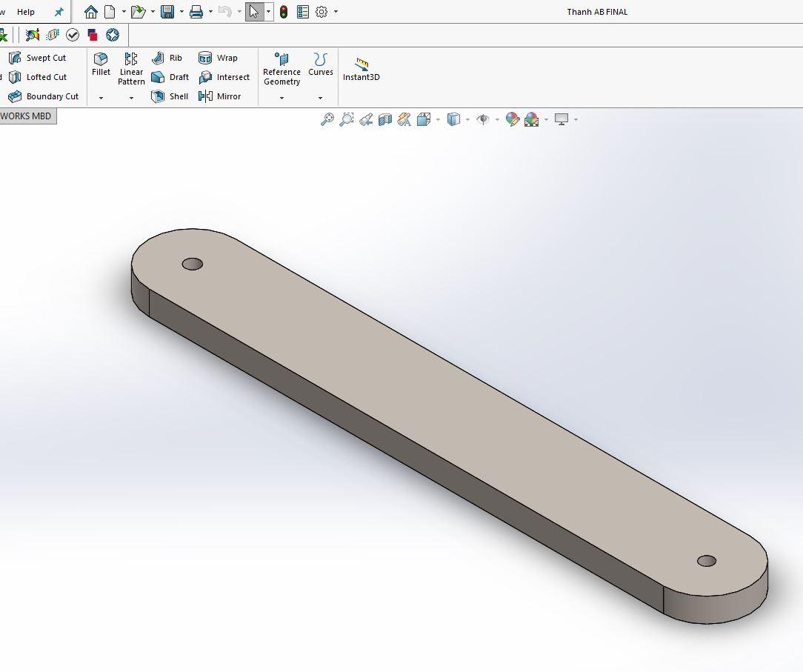The image size is (803, 672).
Task: Open View Settings monitor icon
Action: point(562,119)
